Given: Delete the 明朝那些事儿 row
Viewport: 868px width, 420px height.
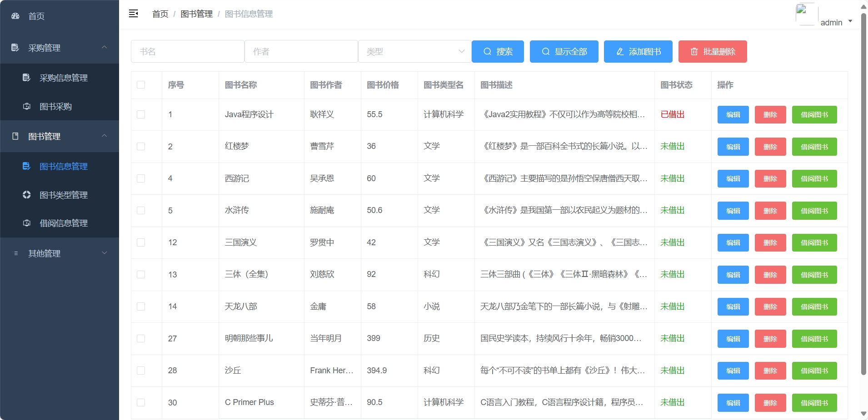Looking at the screenshot, I should (x=770, y=339).
